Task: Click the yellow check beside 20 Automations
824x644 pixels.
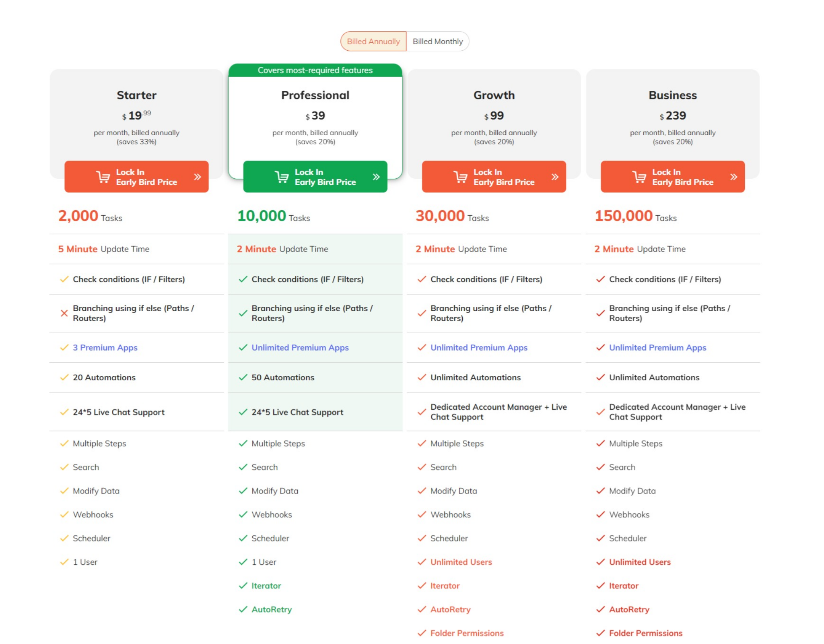Action: pyautogui.click(x=64, y=377)
